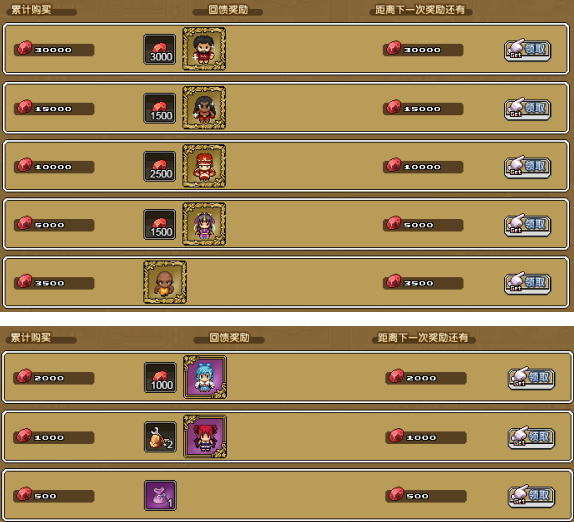
Task: Open the red-haired girl hero portrait
Action: 205,436
